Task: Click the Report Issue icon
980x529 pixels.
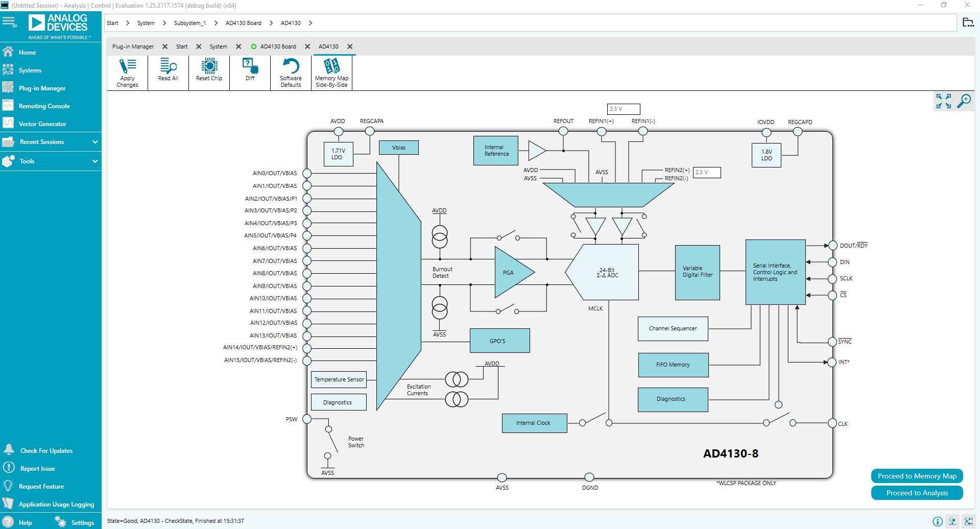Action: pos(9,468)
